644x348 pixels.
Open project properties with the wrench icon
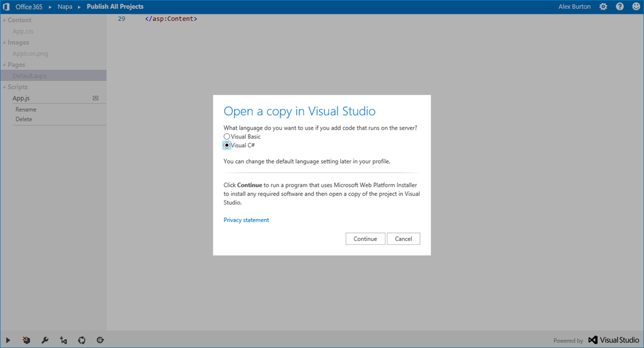(x=45, y=340)
